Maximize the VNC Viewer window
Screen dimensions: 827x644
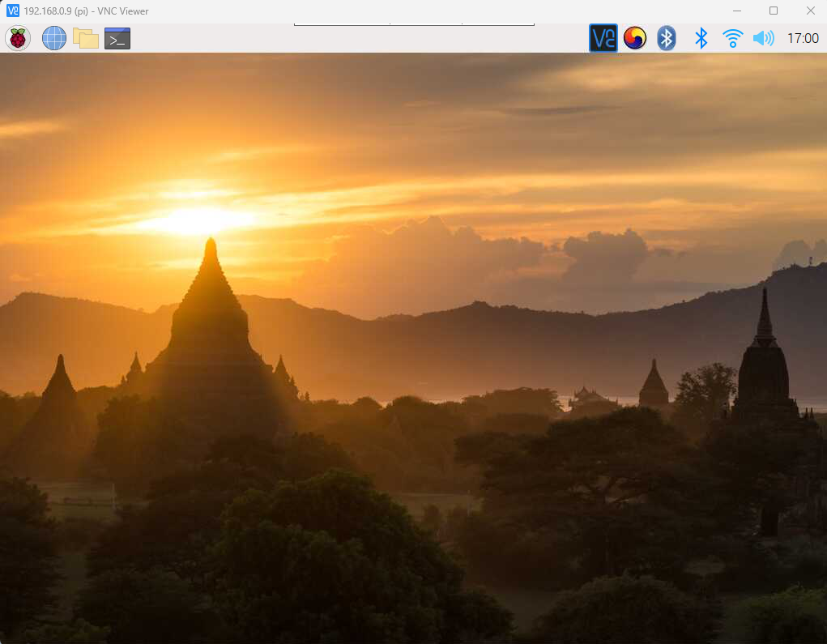(x=774, y=11)
